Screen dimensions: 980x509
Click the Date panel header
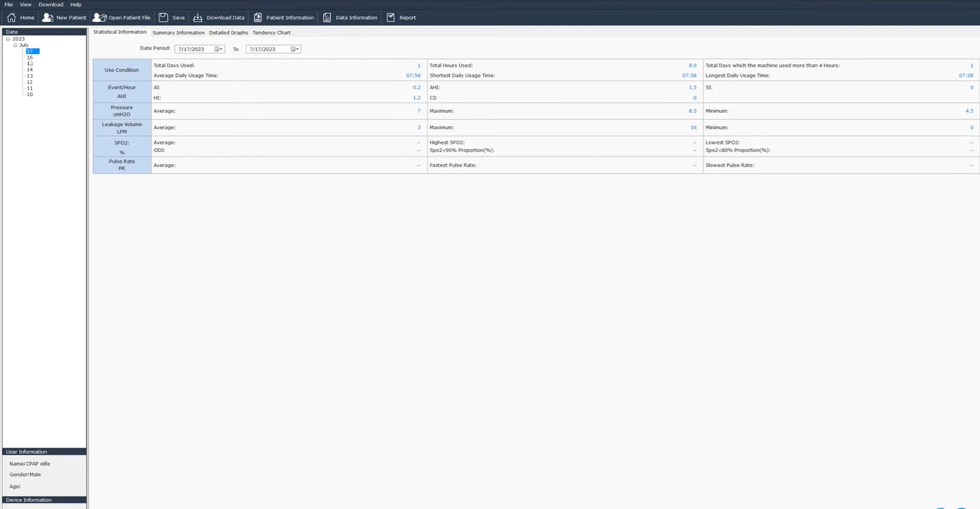(44, 32)
